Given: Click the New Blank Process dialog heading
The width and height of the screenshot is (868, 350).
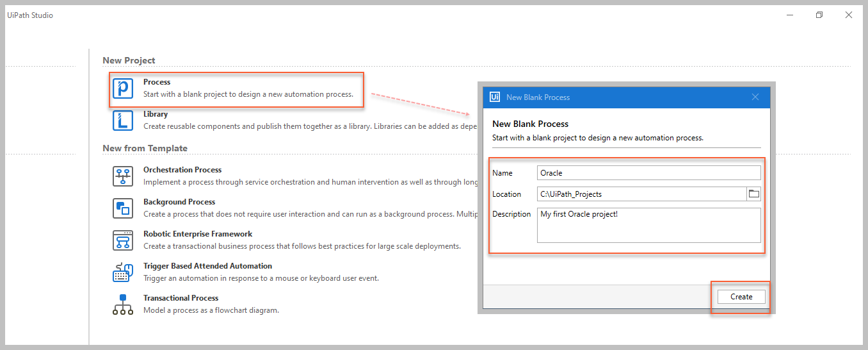Looking at the screenshot, I should (x=530, y=124).
